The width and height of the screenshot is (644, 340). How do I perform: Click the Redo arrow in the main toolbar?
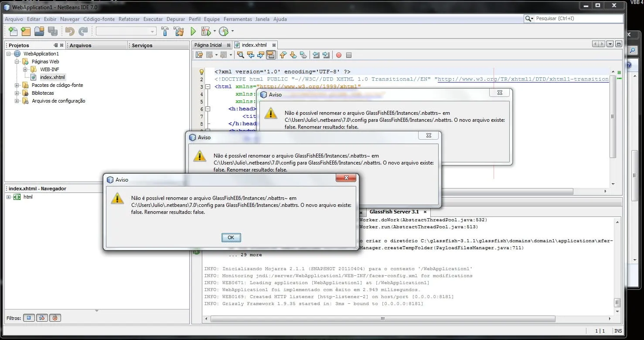point(83,31)
